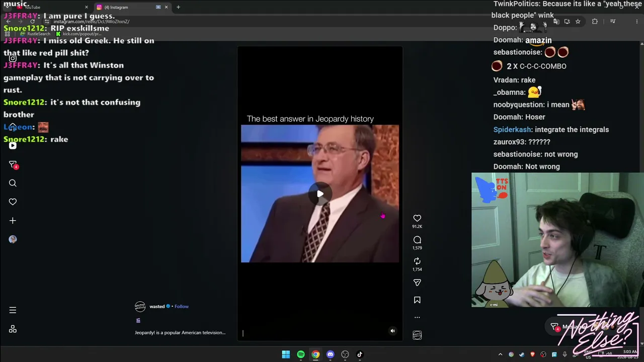Open the reel's more options menu

pyautogui.click(x=417, y=317)
